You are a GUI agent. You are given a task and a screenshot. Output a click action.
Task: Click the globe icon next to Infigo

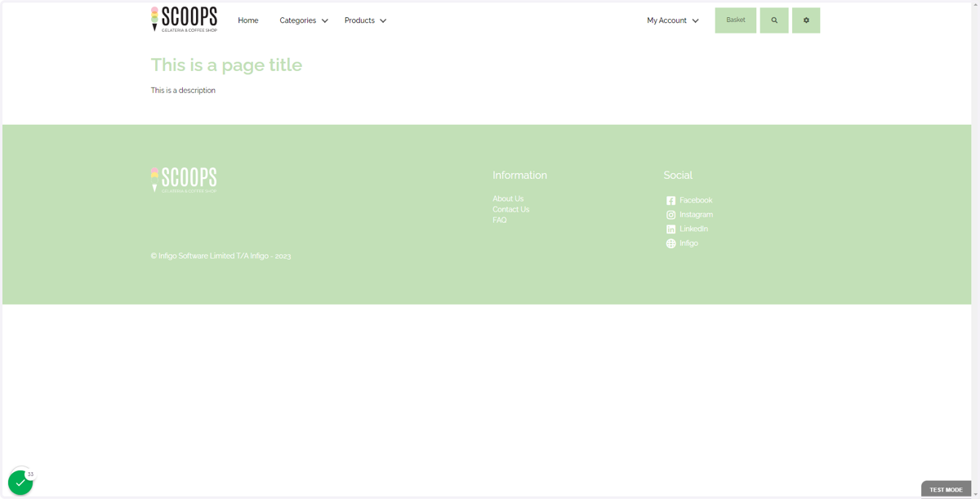tap(670, 243)
